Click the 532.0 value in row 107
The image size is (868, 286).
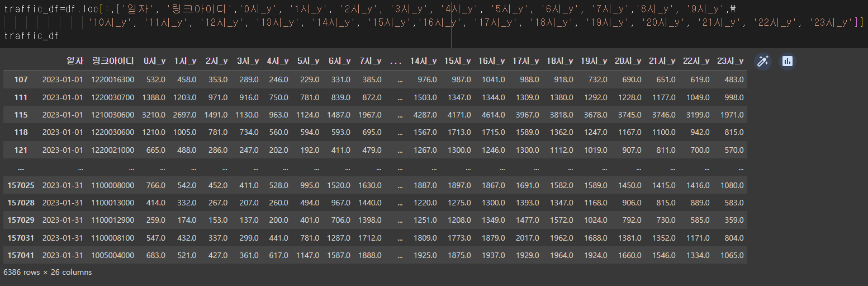(156, 80)
